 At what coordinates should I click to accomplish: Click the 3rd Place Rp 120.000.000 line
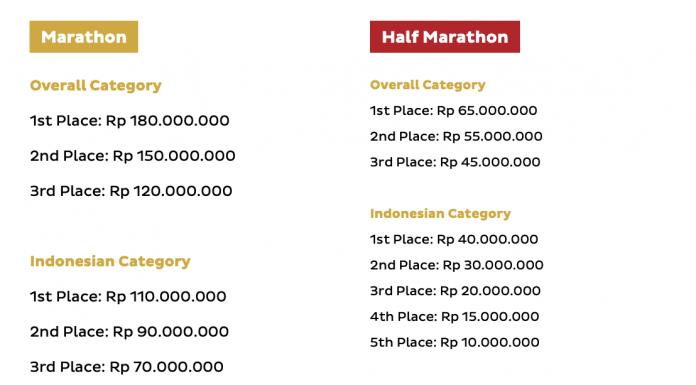(x=131, y=191)
